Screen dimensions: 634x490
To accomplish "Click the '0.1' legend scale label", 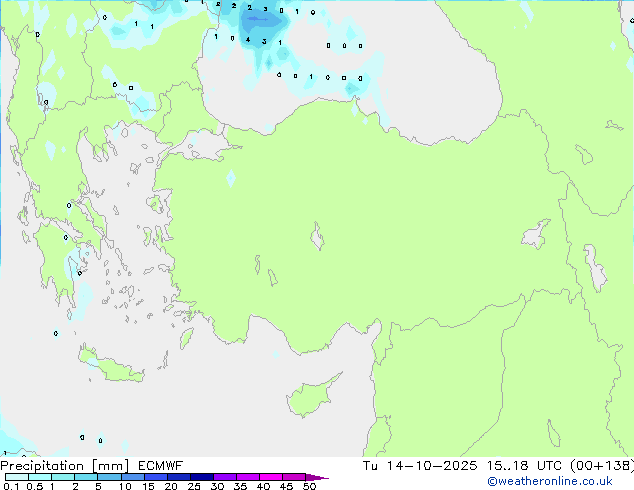I will [x=11, y=486].
